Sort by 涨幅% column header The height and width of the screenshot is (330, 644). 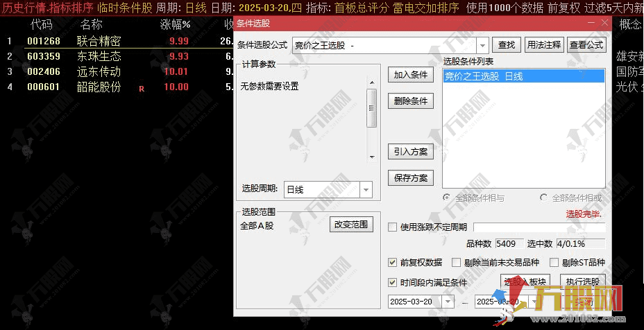[175, 25]
